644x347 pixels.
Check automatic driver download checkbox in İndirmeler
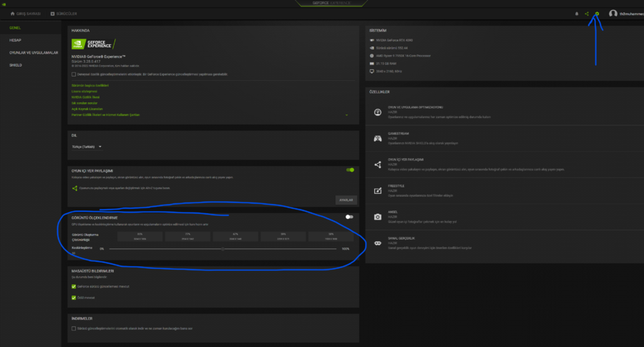(74, 328)
